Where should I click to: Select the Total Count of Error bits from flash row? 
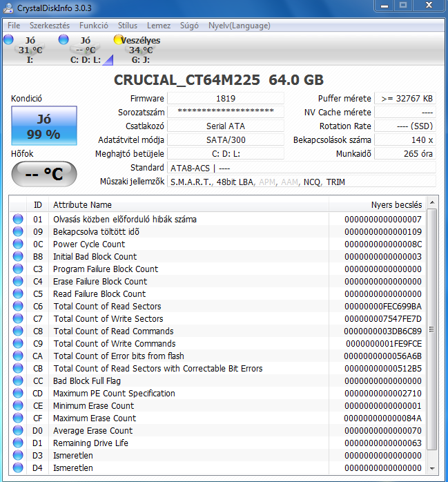(217, 356)
